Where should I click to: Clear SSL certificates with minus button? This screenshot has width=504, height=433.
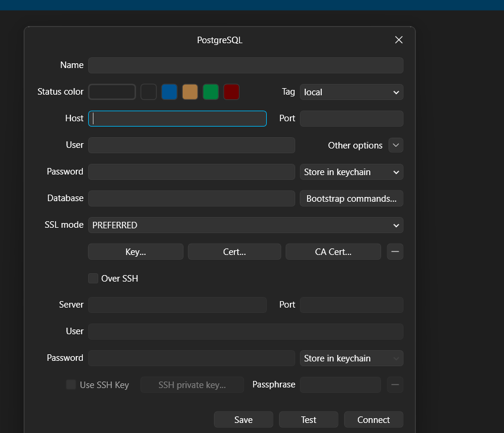coord(395,252)
